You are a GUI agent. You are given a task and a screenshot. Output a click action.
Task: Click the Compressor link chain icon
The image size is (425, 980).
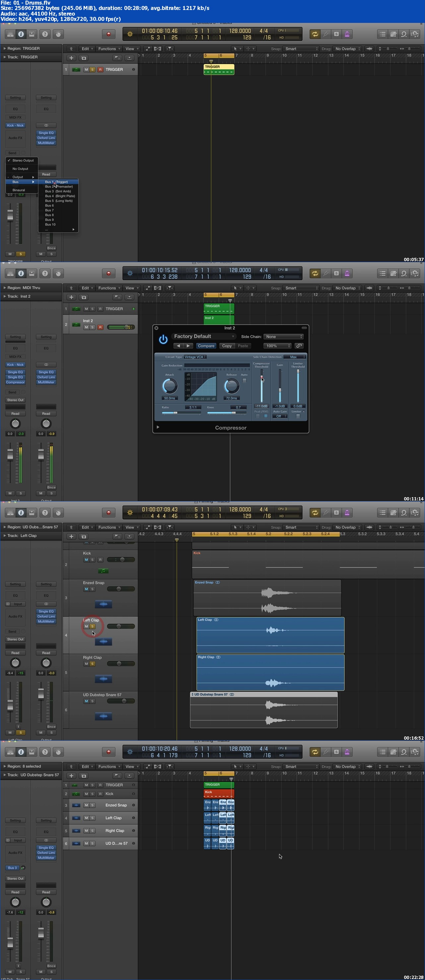point(299,346)
